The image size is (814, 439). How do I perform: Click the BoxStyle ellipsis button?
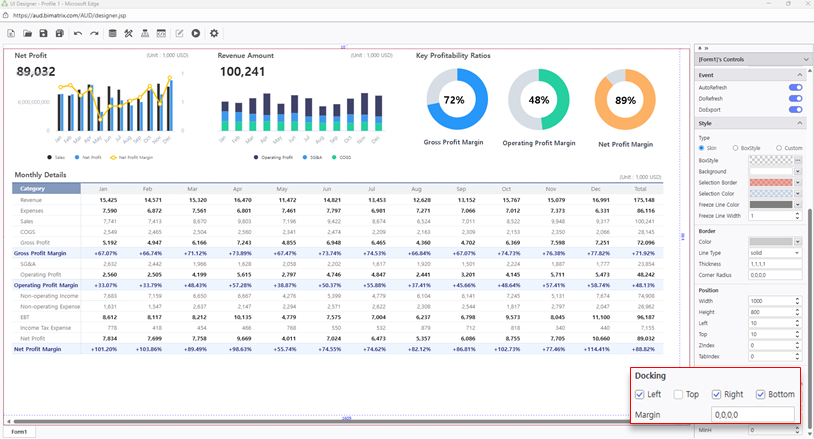[x=799, y=160]
